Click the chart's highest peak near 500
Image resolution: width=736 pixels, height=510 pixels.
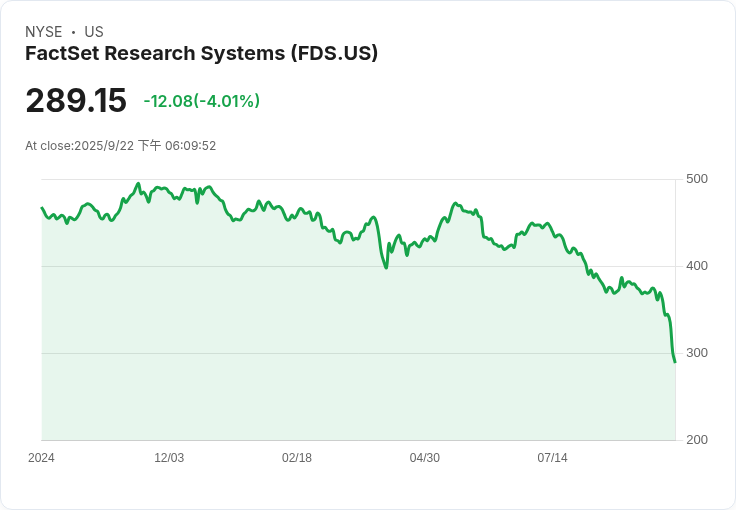138,183
